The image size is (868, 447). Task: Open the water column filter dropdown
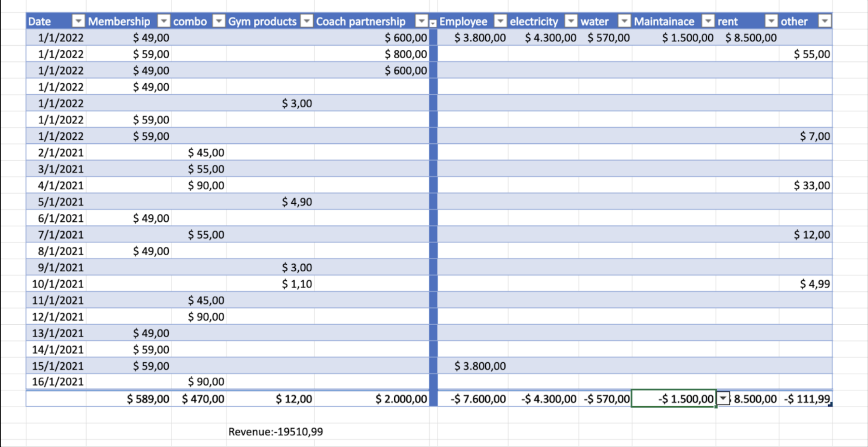coord(624,21)
